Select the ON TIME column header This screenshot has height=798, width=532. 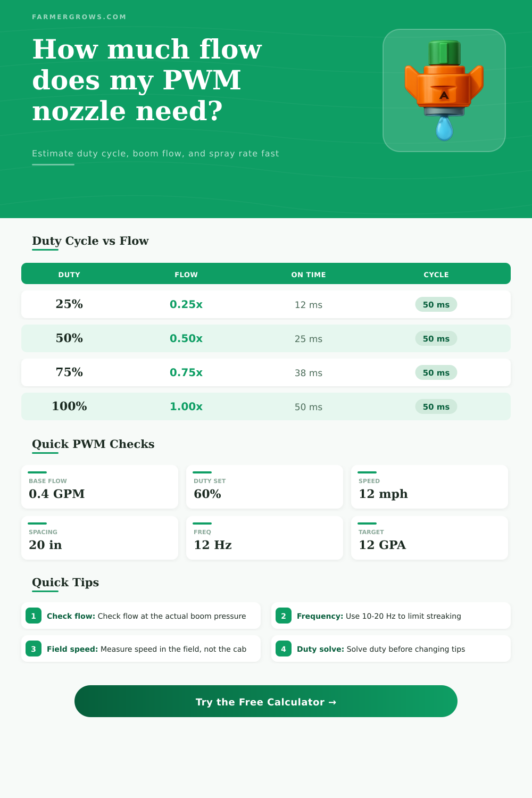click(309, 275)
